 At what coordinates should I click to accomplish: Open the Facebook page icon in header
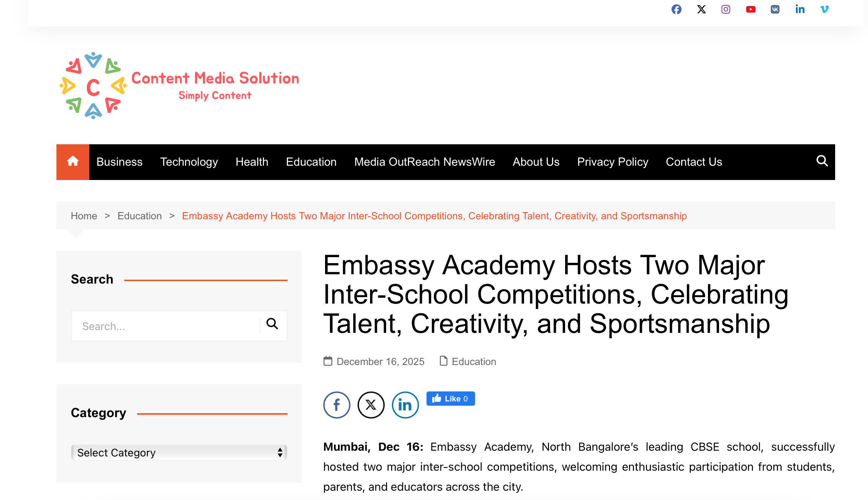[676, 9]
